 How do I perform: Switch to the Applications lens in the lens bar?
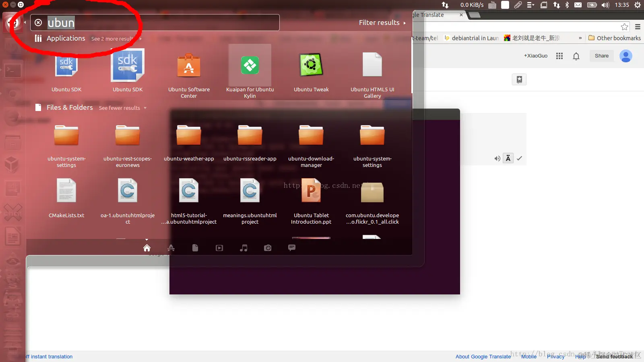point(171,248)
